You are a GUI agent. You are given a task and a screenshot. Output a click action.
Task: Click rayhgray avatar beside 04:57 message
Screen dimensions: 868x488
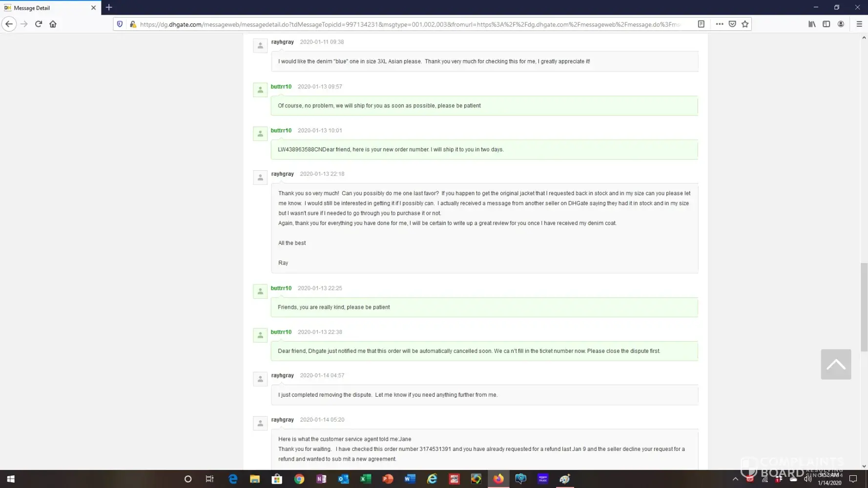[x=260, y=379]
